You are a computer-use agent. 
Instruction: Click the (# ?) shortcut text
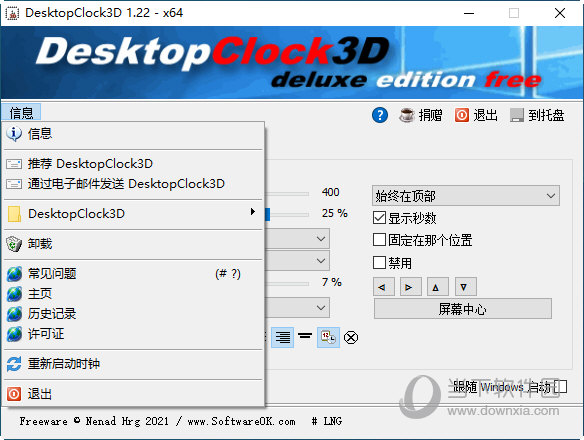[x=228, y=274]
